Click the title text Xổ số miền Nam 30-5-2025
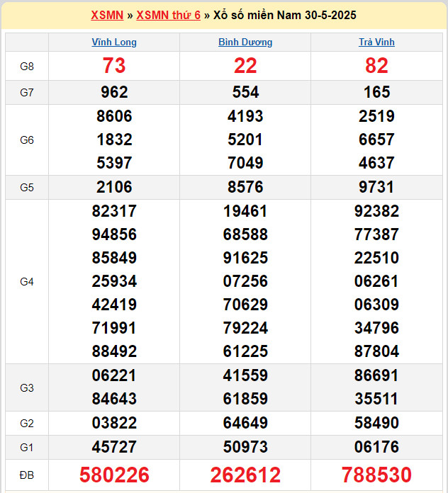Image resolution: width=448 pixels, height=493 pixels. [x=285, y=15]
